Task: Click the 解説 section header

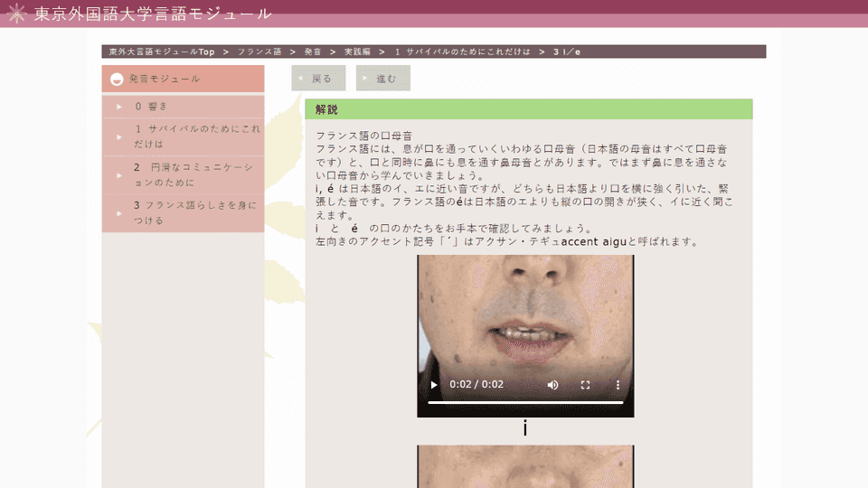Action: coord(529,109)
